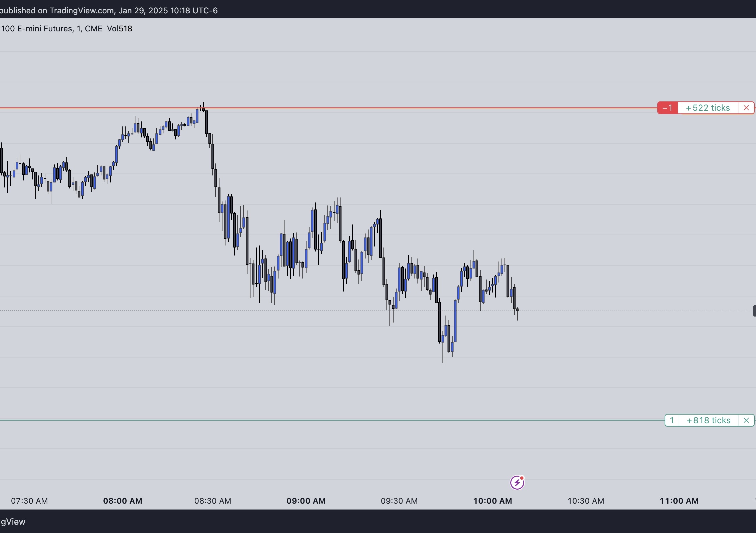Click the purple lightning bolt event icon
Viewport: 756px width, 533px height.
[517, 482]
